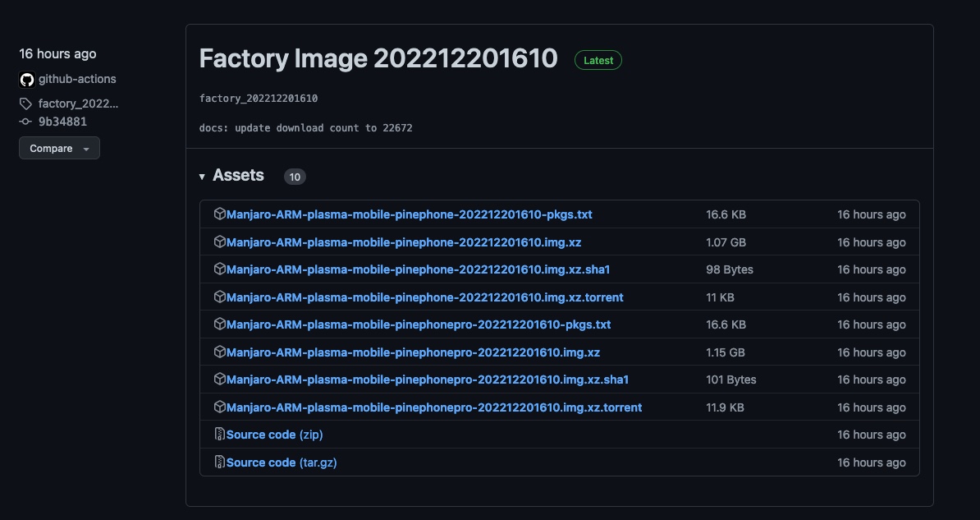Collapse the Assets section triangle

pyautogui.click(x=203, y=177)
